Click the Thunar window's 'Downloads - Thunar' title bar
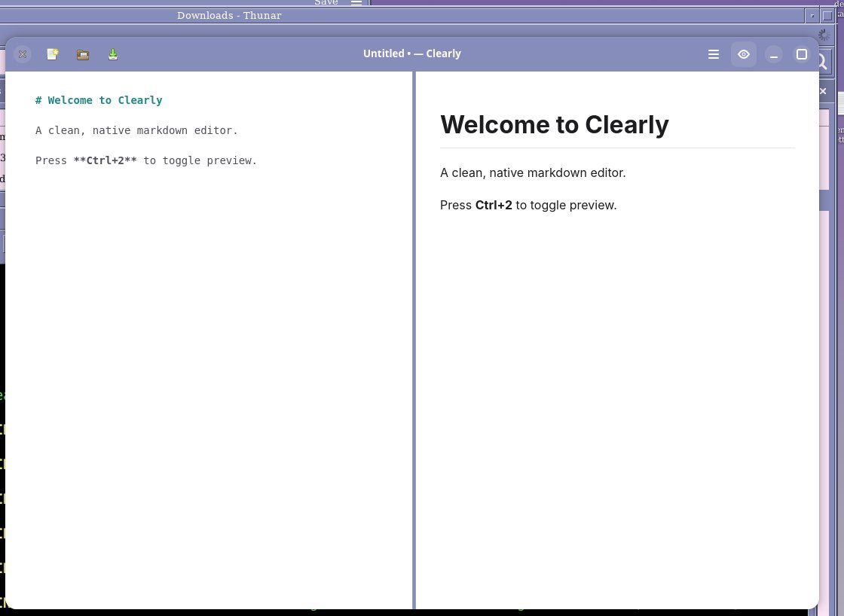 pos(229,16)
